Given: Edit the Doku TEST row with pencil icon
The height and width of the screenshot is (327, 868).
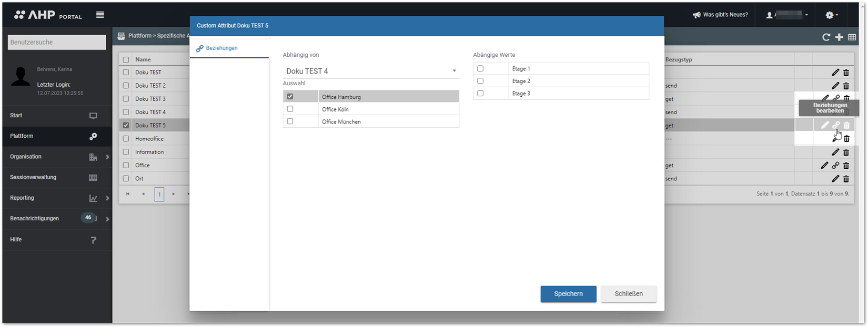Looking at the screenshot, I should tap(835, 72).
